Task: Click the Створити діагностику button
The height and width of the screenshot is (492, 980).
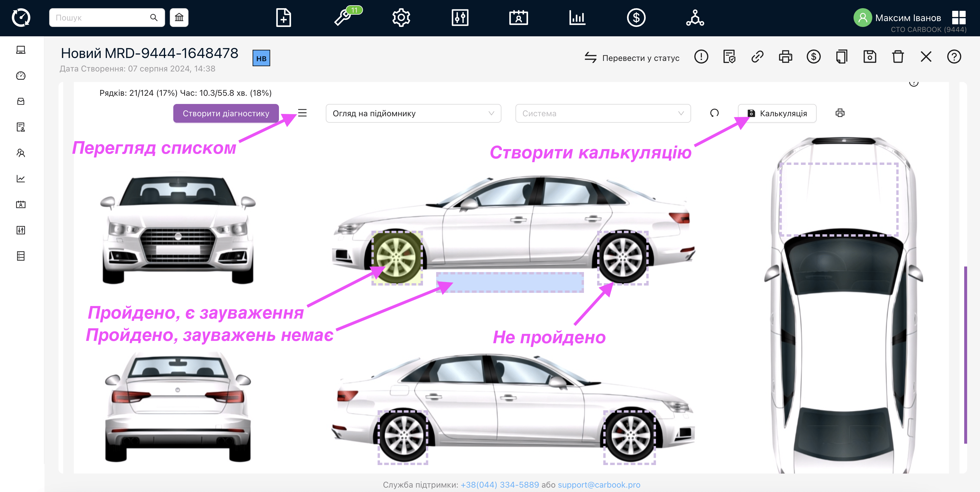Action: [226, 113]
